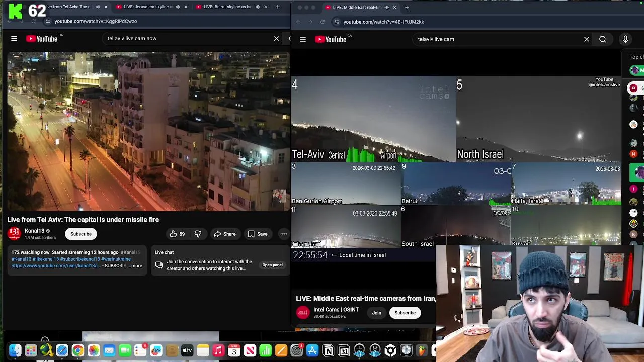Open Mail from the dock
The image size is (644, 362).
[x=109, y=350]
